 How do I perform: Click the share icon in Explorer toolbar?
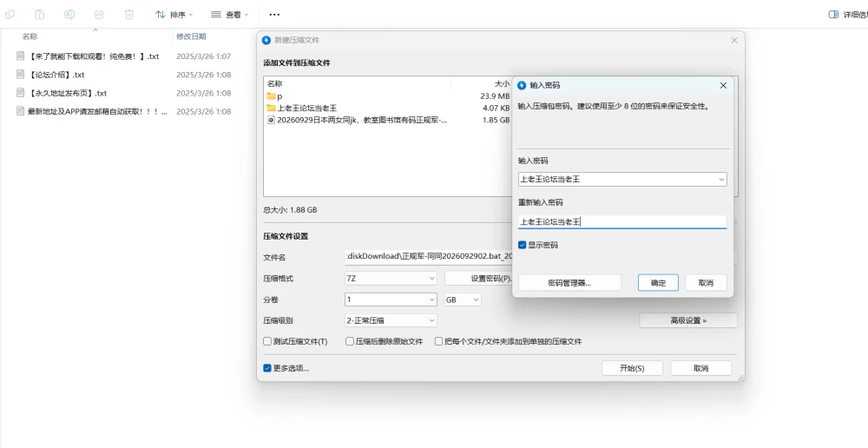click(x=99, y=15)
